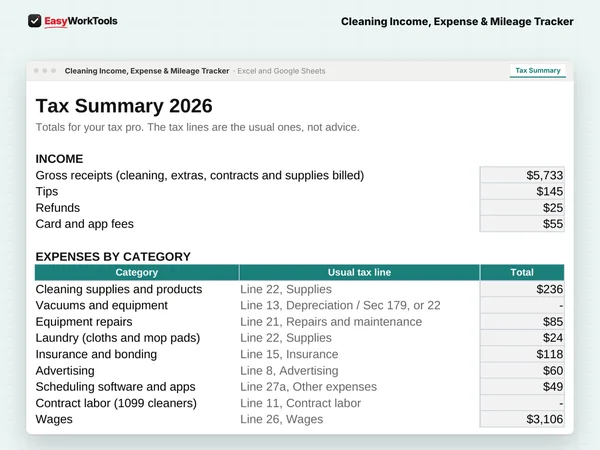Image resolution: width=600 pixels, height=450 pixels.
Task: Click the 'Excel and Google Sheets' subtitle
Action: pyautogui.click(x=281, y=71)
